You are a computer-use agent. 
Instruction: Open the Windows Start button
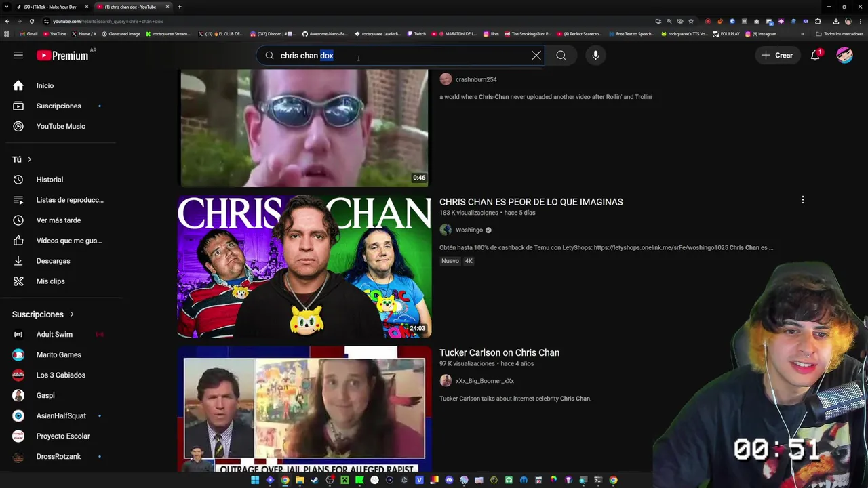pyautogui.click(x=255, y=480)
